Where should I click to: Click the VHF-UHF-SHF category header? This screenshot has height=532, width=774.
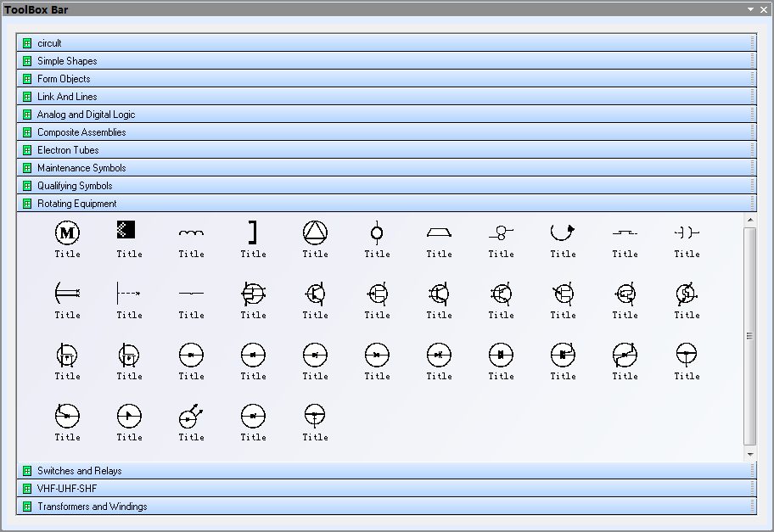[68, 489]
